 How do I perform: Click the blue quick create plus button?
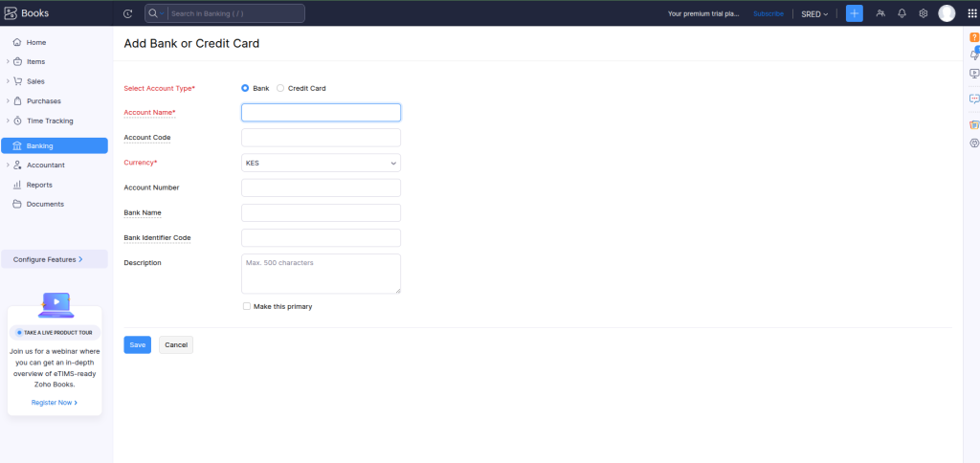[x=855, y=13]
